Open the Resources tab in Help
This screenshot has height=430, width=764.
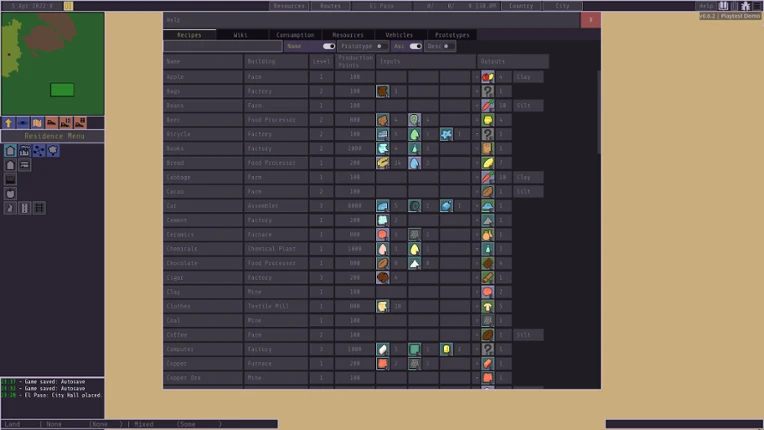348,35
